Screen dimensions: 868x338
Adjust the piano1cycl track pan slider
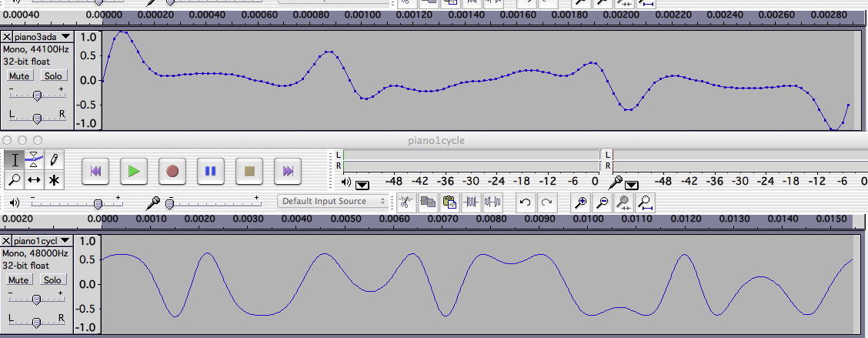(37, 321)
